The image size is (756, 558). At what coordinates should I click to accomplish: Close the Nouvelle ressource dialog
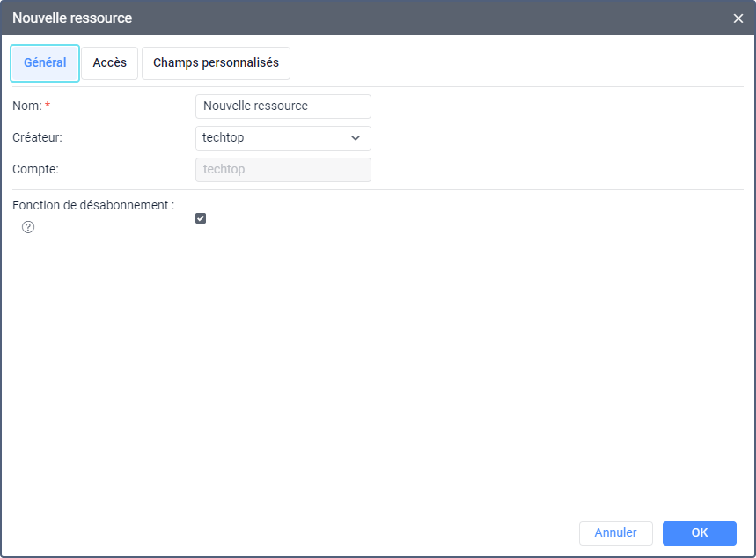click(x=738, y=18)
